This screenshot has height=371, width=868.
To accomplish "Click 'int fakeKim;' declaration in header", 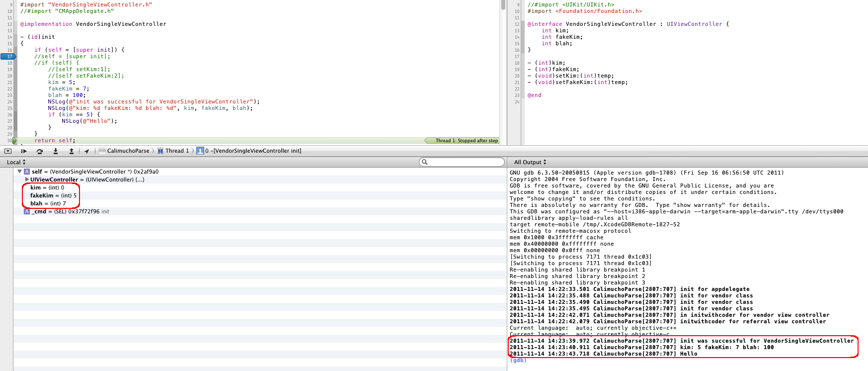I will coord(562,37).
